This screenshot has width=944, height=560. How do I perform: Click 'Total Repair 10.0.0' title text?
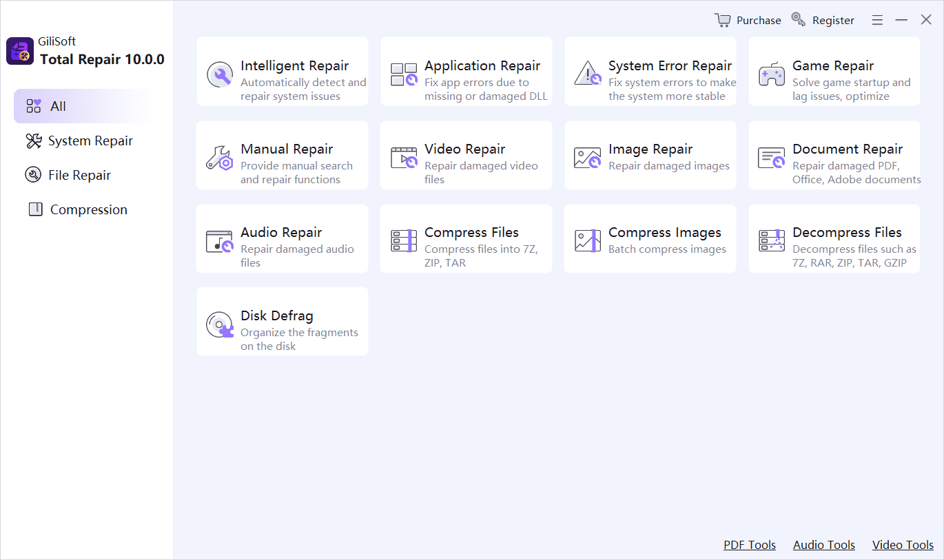point(102,59)
